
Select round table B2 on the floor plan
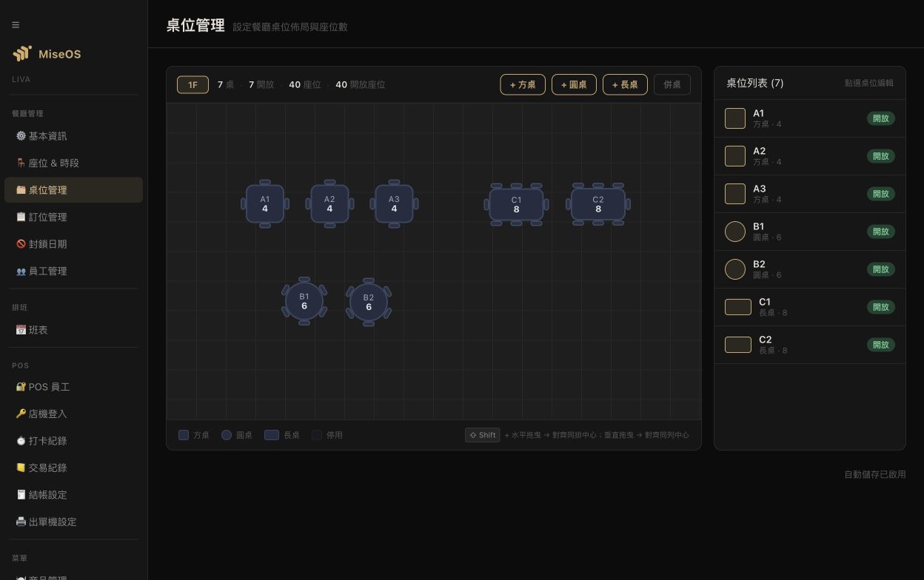click(x=369, y=302)
